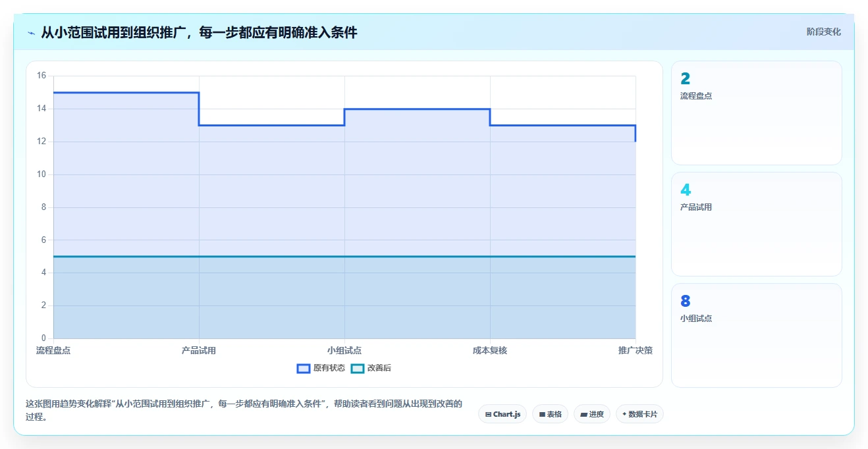Image resolution: width=868 pixels, height=449 pixels.
Task: Click the star icon in 数据卡片 chip
Action: pos(624,414)
